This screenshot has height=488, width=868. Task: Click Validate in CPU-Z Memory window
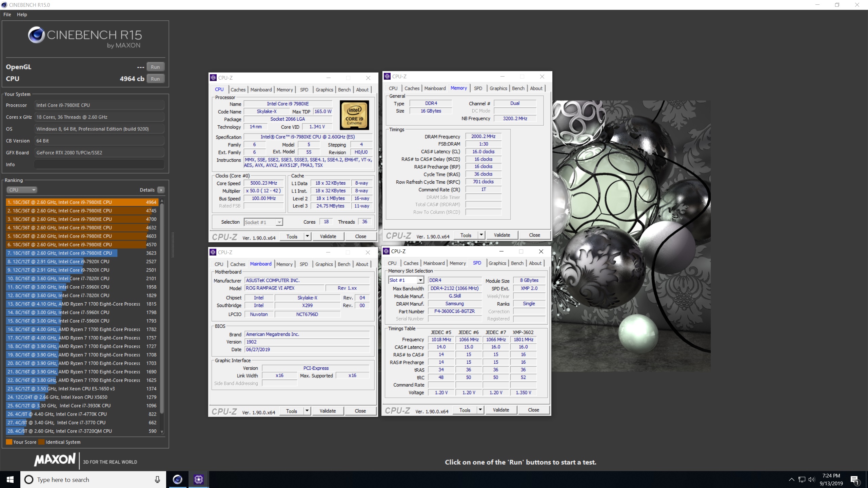pos(502,235)
